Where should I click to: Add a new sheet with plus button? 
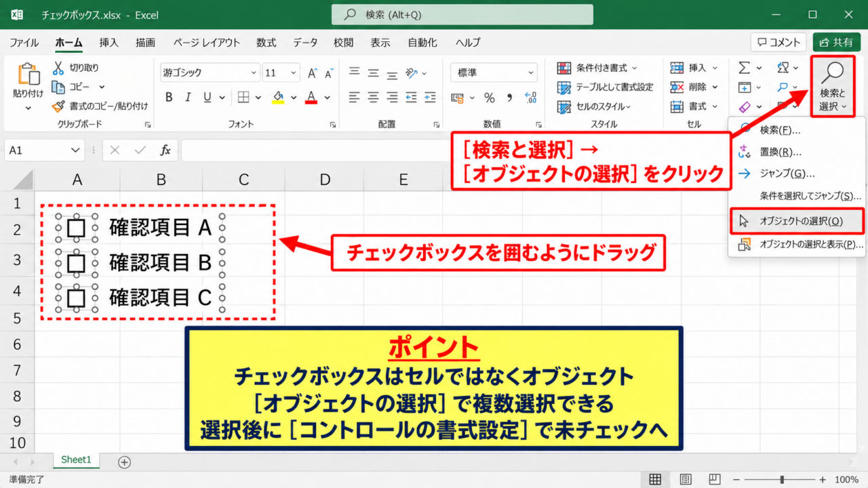click(x=124, y=462)
